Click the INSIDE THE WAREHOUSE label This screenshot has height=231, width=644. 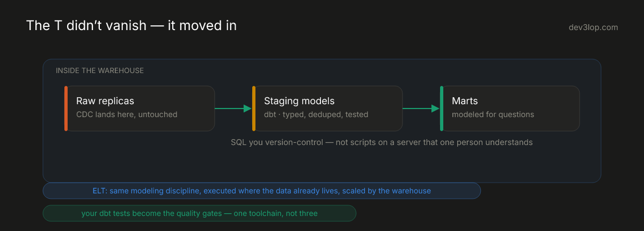click(100, 70)
